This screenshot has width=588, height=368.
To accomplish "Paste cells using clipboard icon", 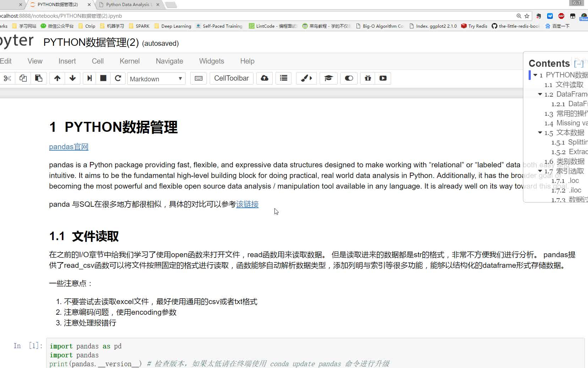I will pyautogui.click(x=39, y=79).
